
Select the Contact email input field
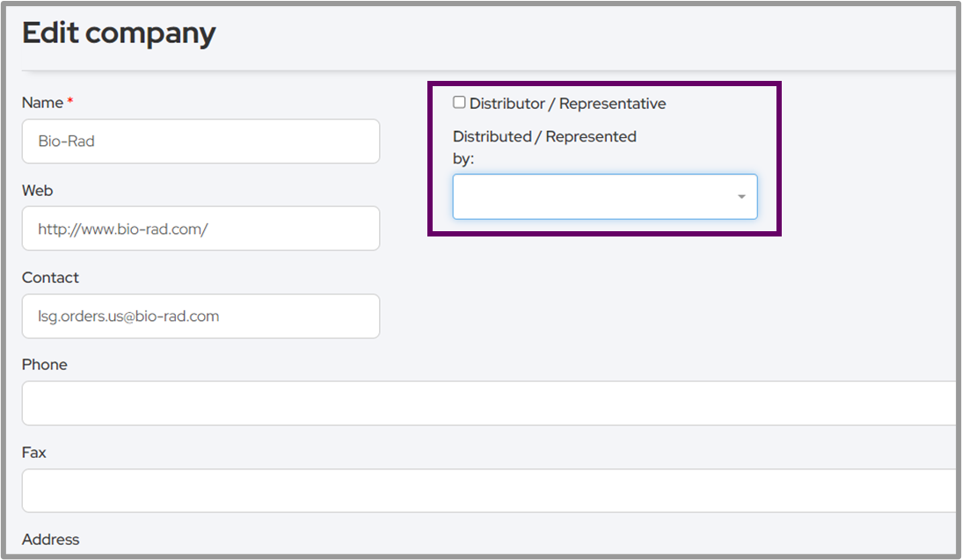(200, 316)
